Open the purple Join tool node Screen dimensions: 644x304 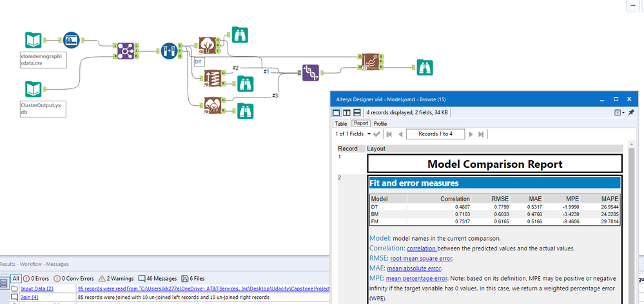[x=125, y=51]
